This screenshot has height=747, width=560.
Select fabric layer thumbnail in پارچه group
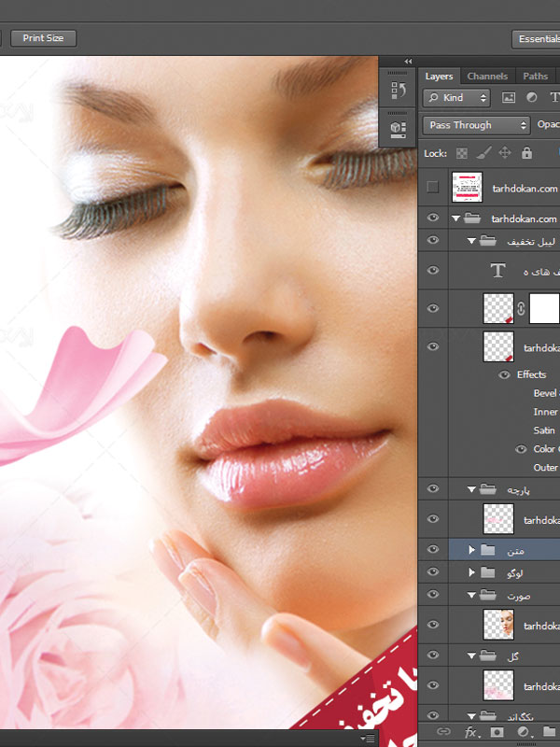pyautogui.click(x=498, y=519)
